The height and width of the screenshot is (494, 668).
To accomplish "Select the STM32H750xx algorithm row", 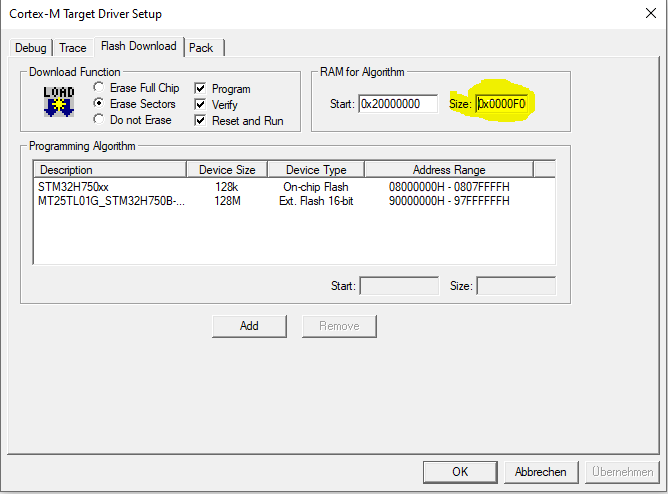I will 294,187.
